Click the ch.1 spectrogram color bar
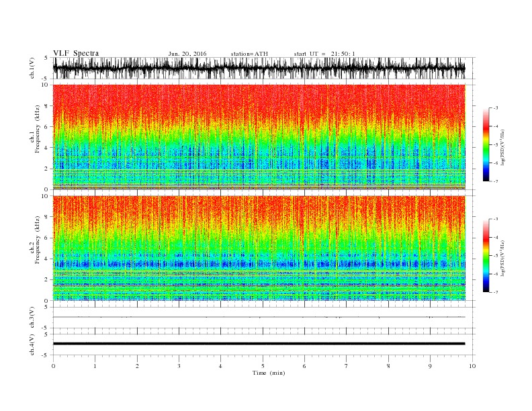This screenshot has height=411, width=532. pyautogui.click(x=486, y=145)
